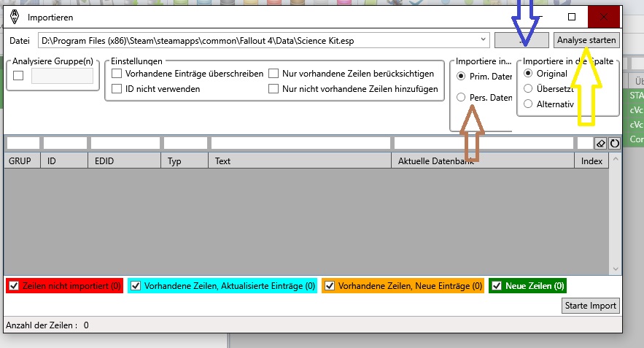Click the circular refresh icon

(614, 143)
